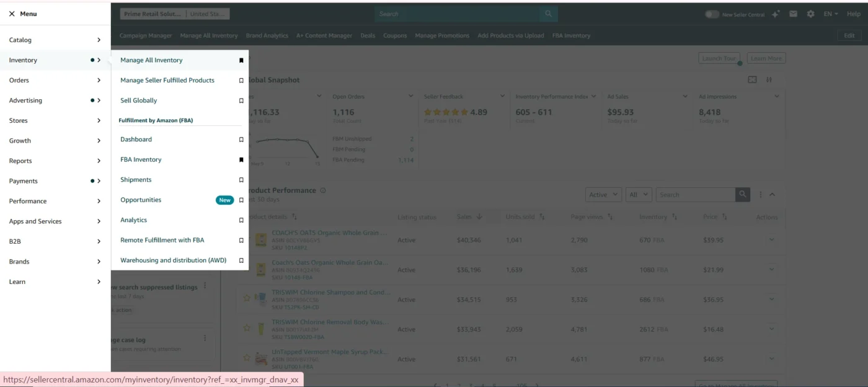The height and width of the screenshot is (387, 868).
Task: Bookmark the Opportunities entry
Action: pos(241,200)
